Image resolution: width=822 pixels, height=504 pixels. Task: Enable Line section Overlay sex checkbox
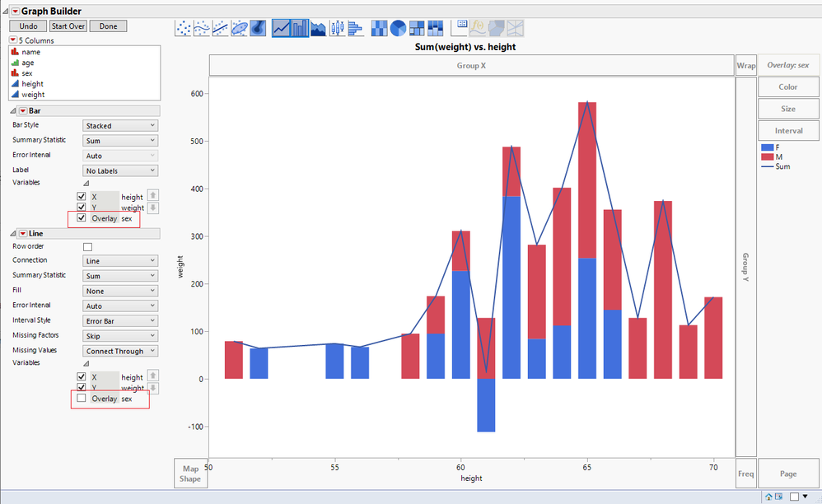(82, 398)
